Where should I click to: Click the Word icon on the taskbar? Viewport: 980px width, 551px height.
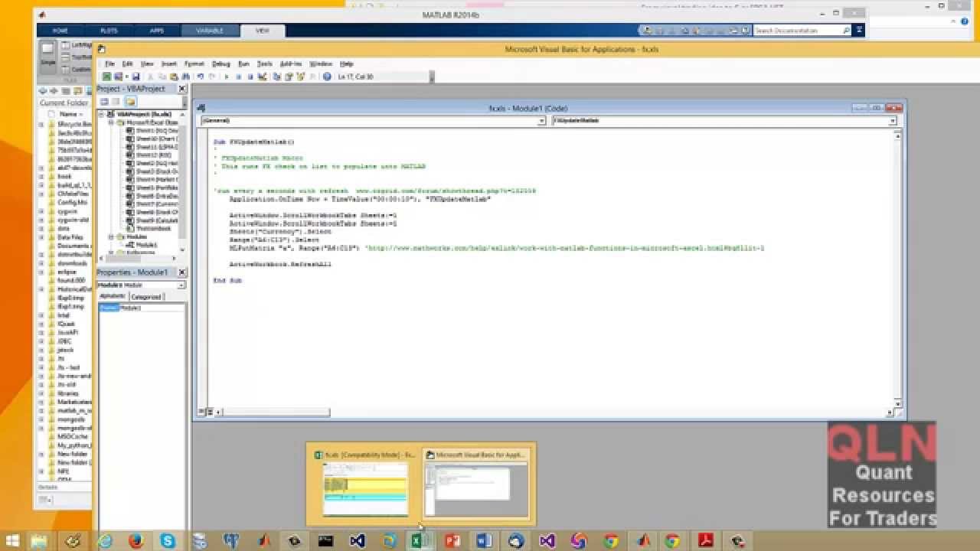(484, 540)
